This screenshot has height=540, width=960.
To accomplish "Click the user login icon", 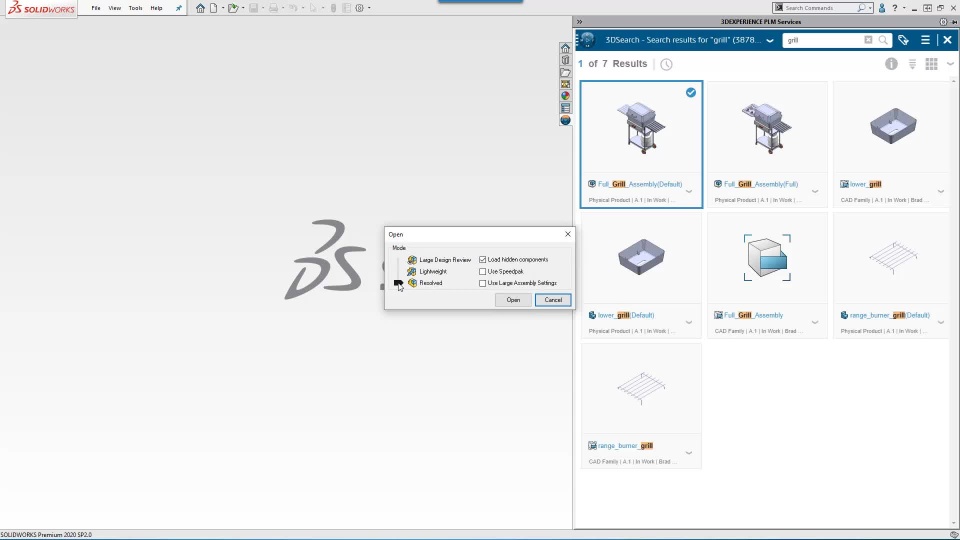I will (882, 8).
